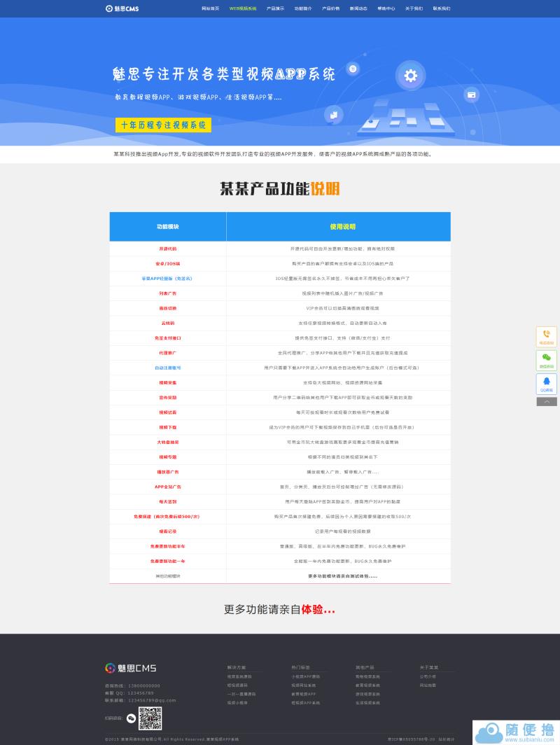
Task: Click the back-to-top arrow button
Action: (x=546, y=402)
